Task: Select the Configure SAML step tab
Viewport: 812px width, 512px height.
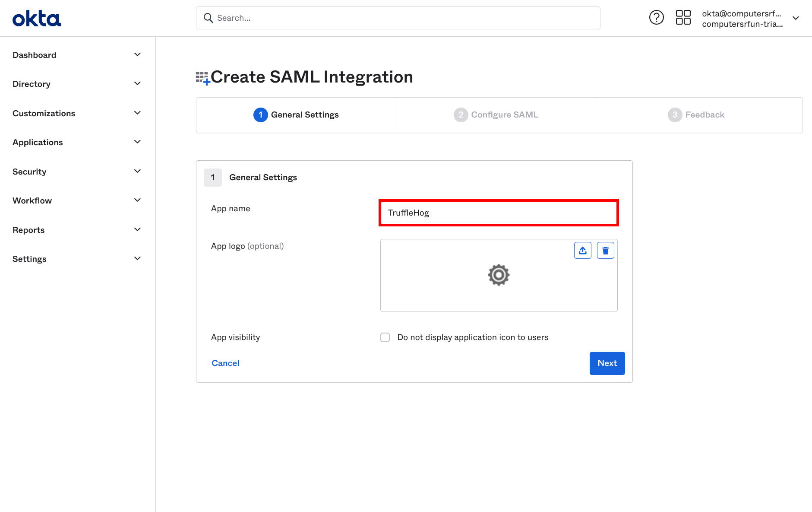Action: pos(496,115)
